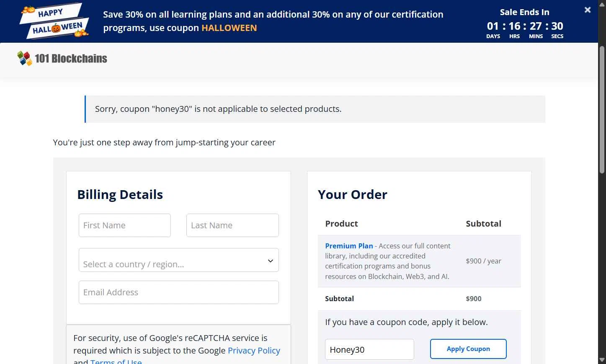Click the Apply Coupon button
Image resolution: width=606 pixels, height=364 pixels.
(x=468, y=349)
